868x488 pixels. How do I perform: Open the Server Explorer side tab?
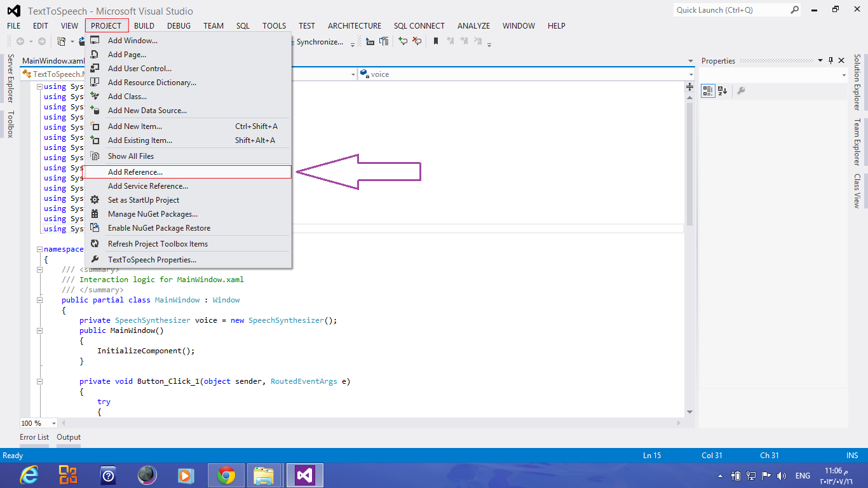click(x=10, y=78)
